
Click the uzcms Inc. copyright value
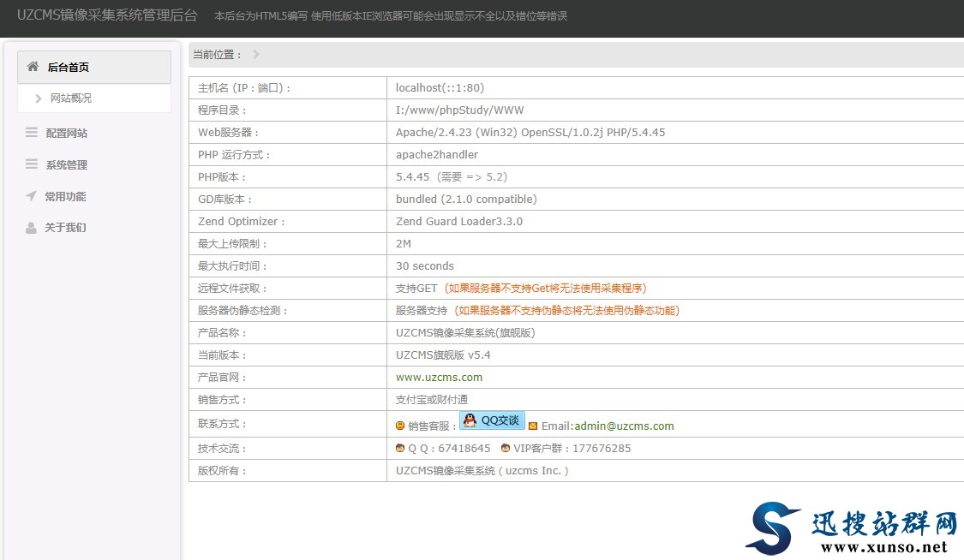click(x=482, y=470)
